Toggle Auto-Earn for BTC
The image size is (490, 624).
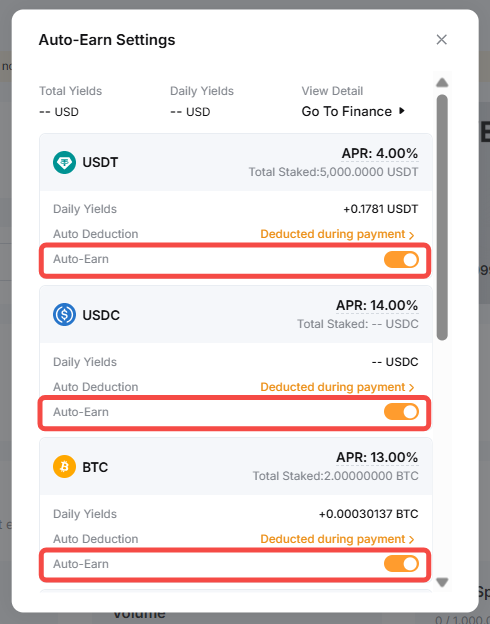(x=401, y=564)
